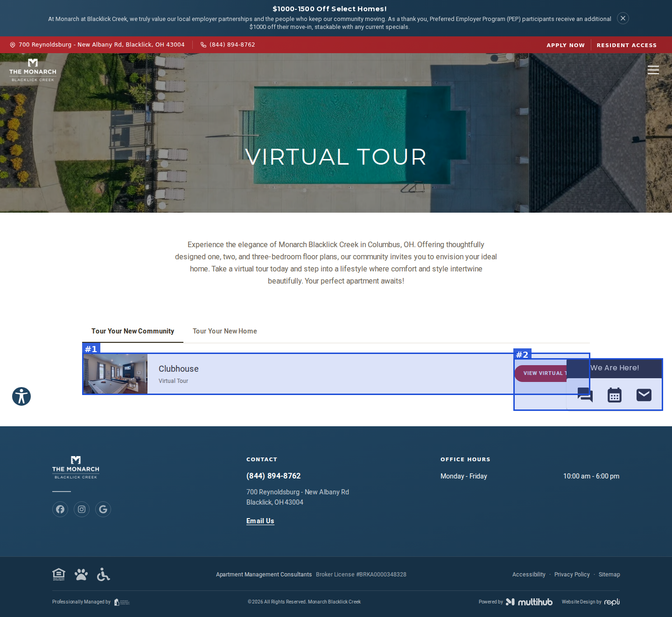
Task: Open the Privacy Policy link
Action: [572, 575]
